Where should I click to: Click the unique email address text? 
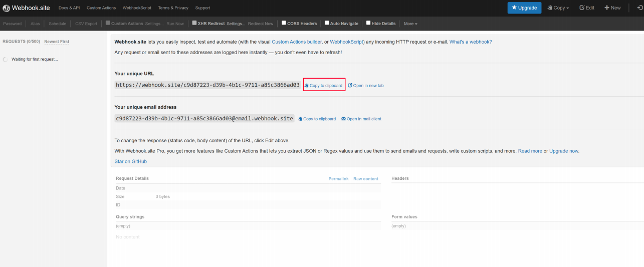(x=204, y=119)
